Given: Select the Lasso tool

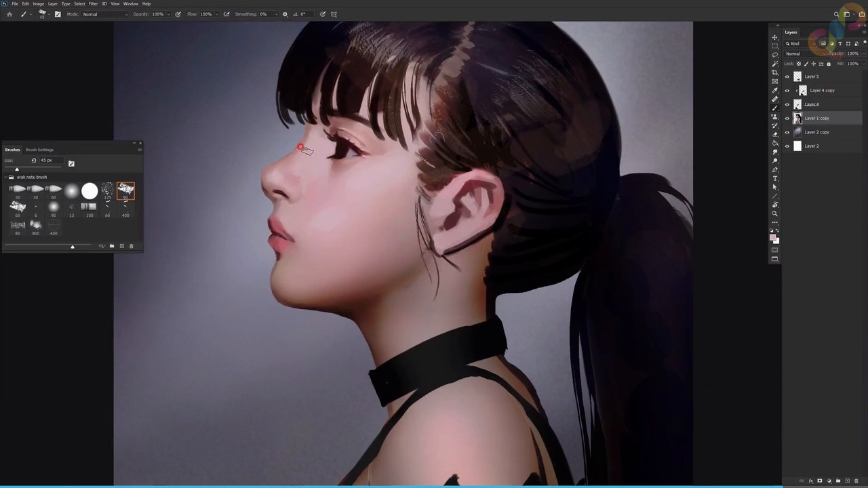Looking at the screenshot, I should pyautogui.click(x=775, y=55).
